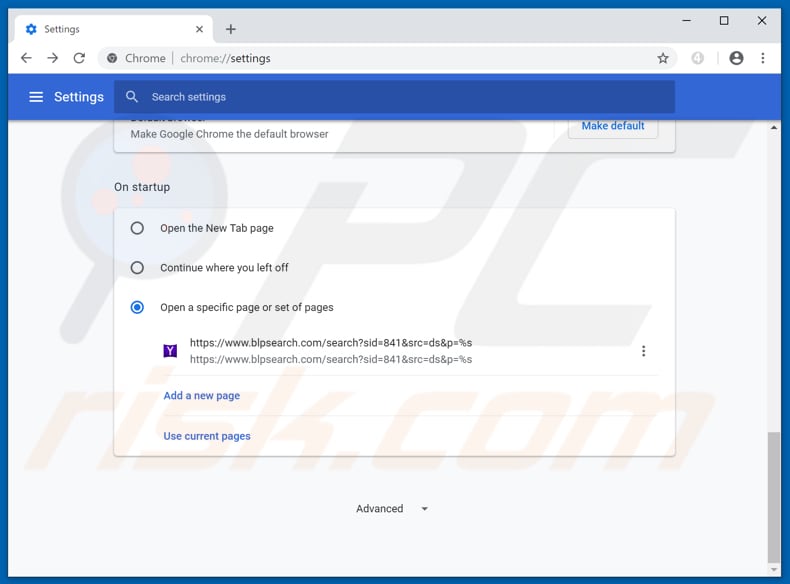The width and height of the screenshot is (790, 584).
Task: Click the magnifier icon in search settings
Action: point(131,97)
